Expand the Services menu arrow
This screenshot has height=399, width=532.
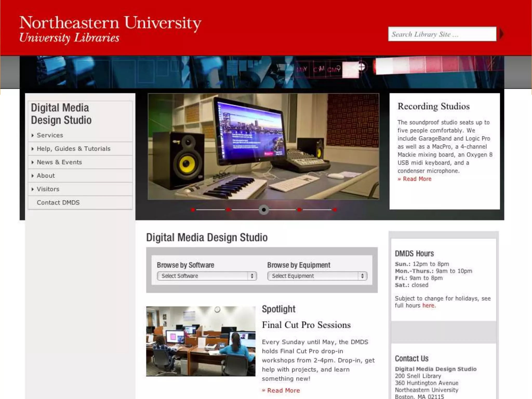32,135
